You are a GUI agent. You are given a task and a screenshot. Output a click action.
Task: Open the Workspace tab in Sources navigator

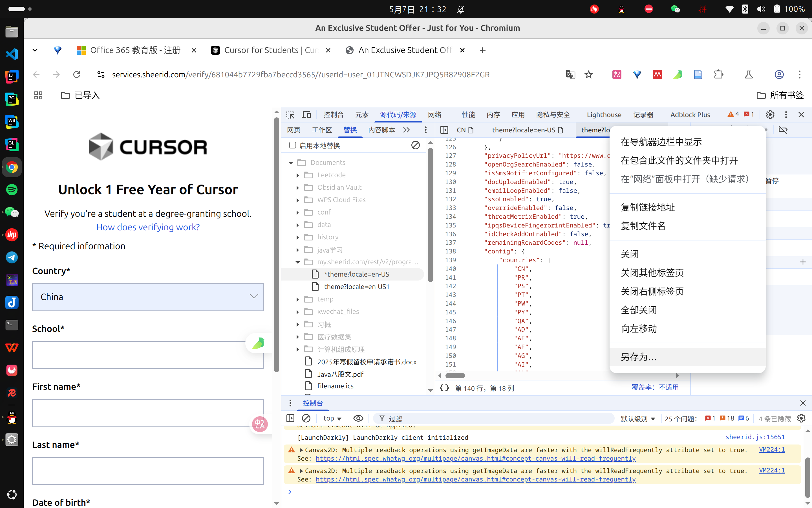click(x=321, y=130)
